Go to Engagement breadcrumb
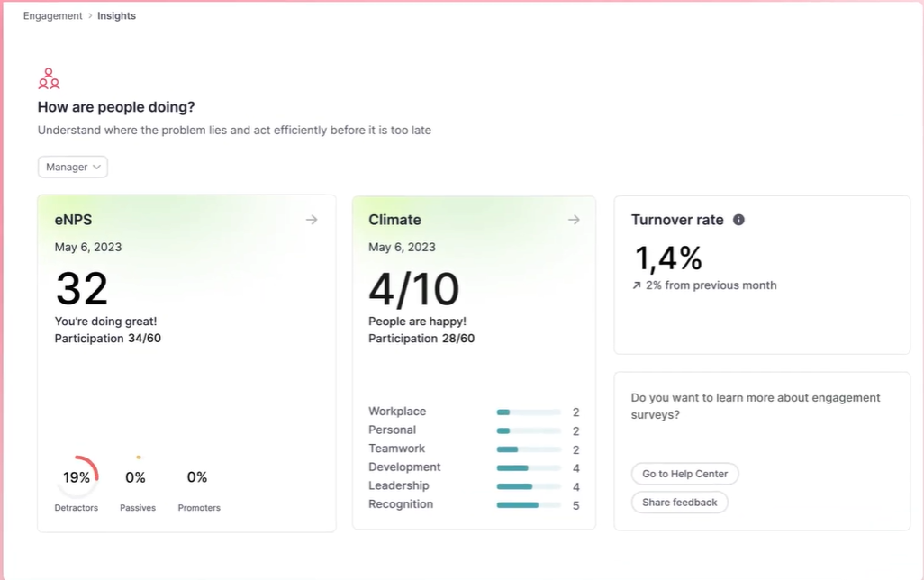Image resolution: width=924 pixels, height=580 pixels. [53, 16]
